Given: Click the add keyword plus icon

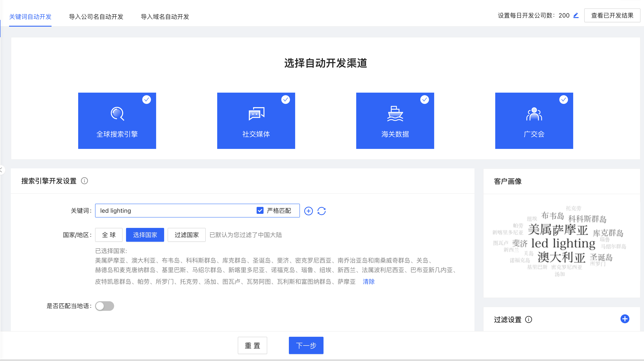Looking at the screenshot, I should [x=308, y=211].
